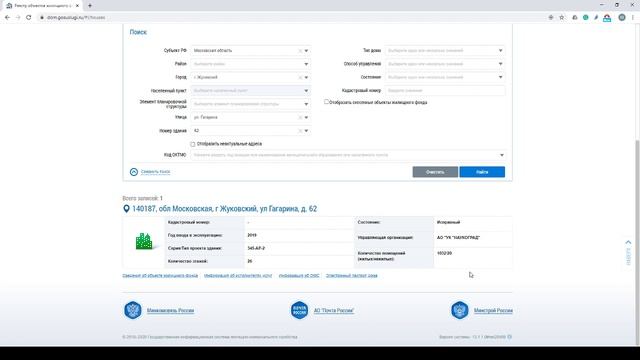Click the cloud extension icon

click(x=575, y=18)
